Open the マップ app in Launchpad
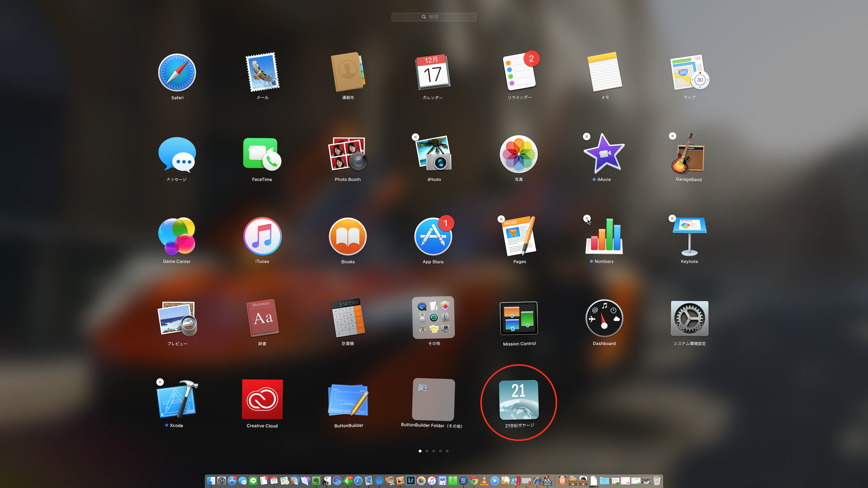This screenshot has height=488, width=868. (689, 72)
